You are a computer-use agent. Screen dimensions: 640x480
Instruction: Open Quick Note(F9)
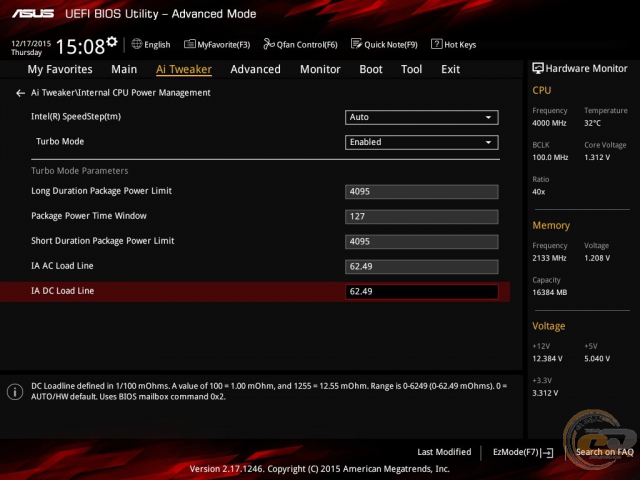click(x=384, y=44)
